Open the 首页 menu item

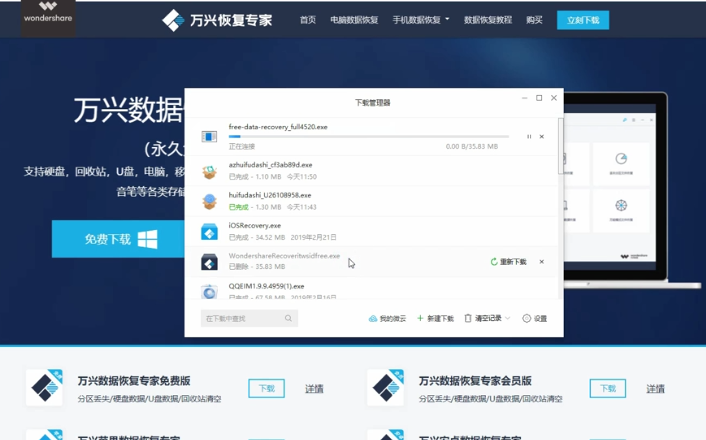(x=308, y=20)
